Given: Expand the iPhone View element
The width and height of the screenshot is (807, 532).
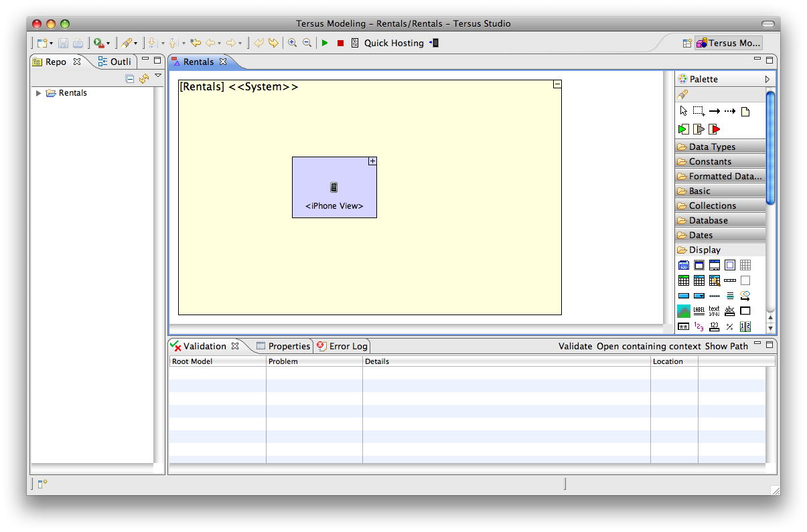Looking at the screenshot, I should point(372,161).
